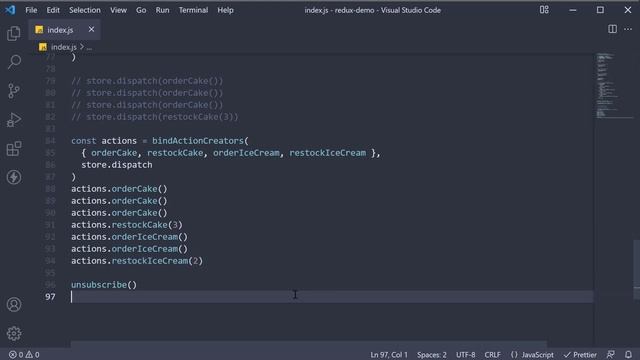The width and height of the screenshot is (640, 360).
Task: Open the Search view icon
Action: [14, 62]
